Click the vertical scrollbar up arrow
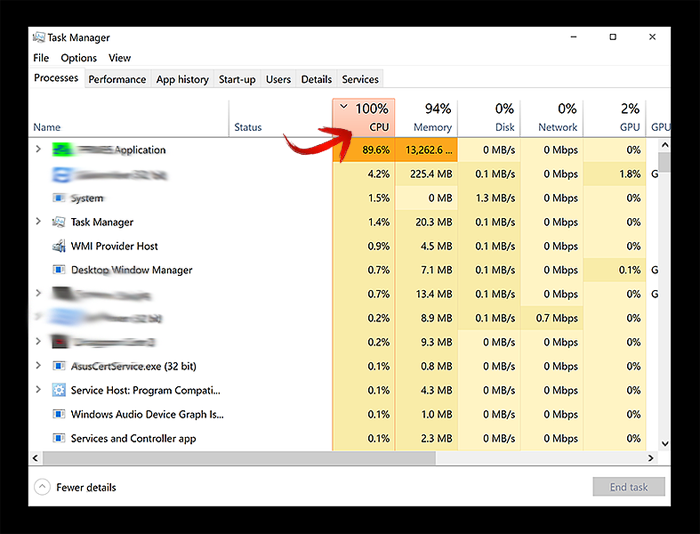The width and height of the screenshot is (700, 534). 665,145
